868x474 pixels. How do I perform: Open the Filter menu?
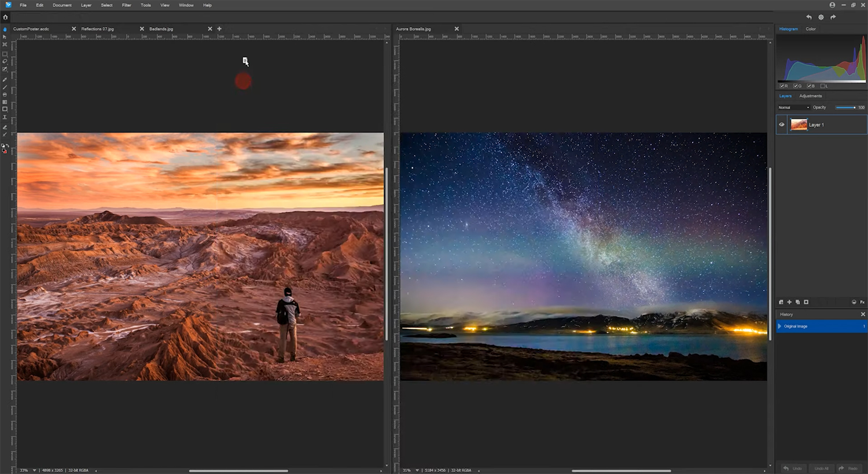126,5
